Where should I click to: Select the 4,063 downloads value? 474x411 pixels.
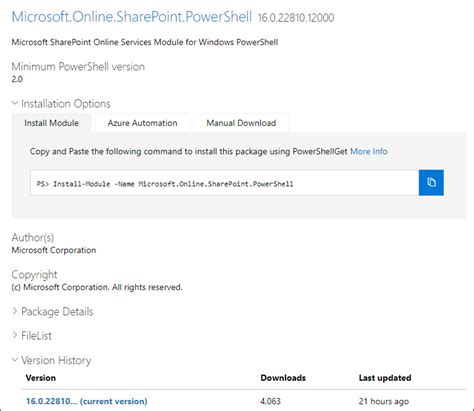click(270, 401)
